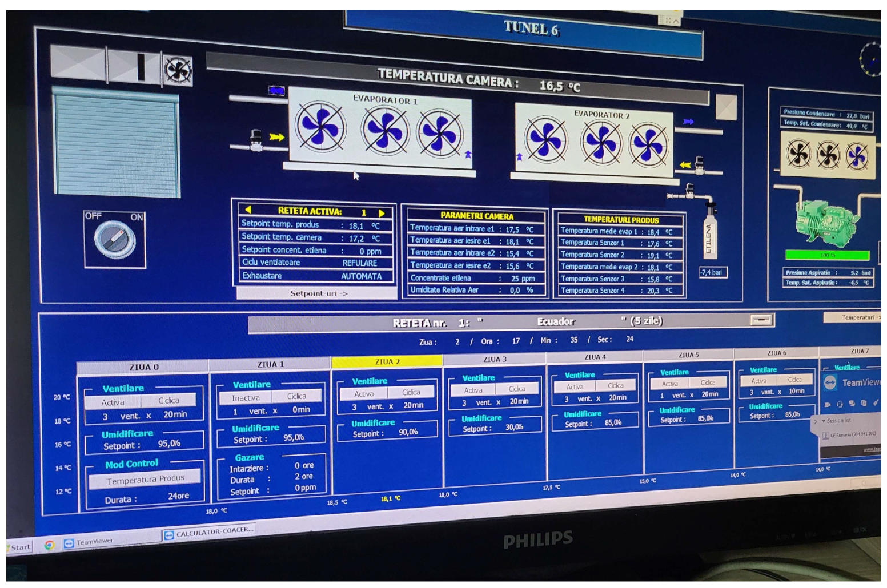Go to next active recipe with right arrow
The height and width of the screenshot is (588, 887).
pos(382,212)
